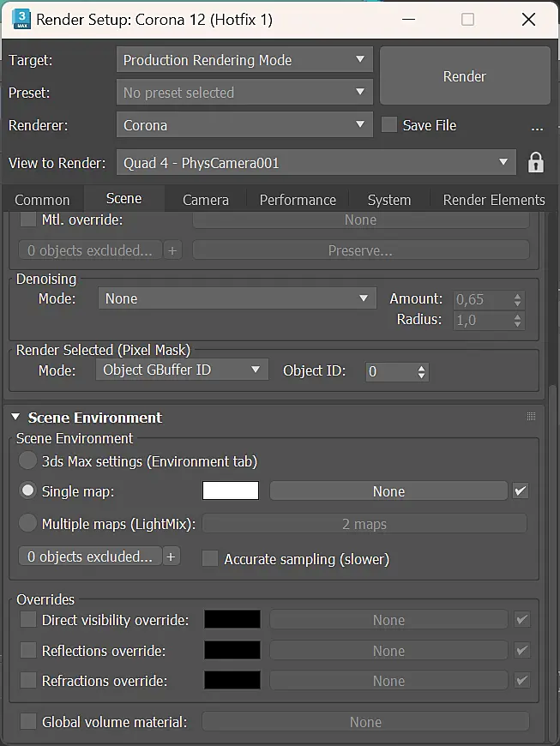The height and width of the screenshot is (746, 560).
Task: Click the dotted grip icon of Scene Environment rollout
Action: point(532,417)
